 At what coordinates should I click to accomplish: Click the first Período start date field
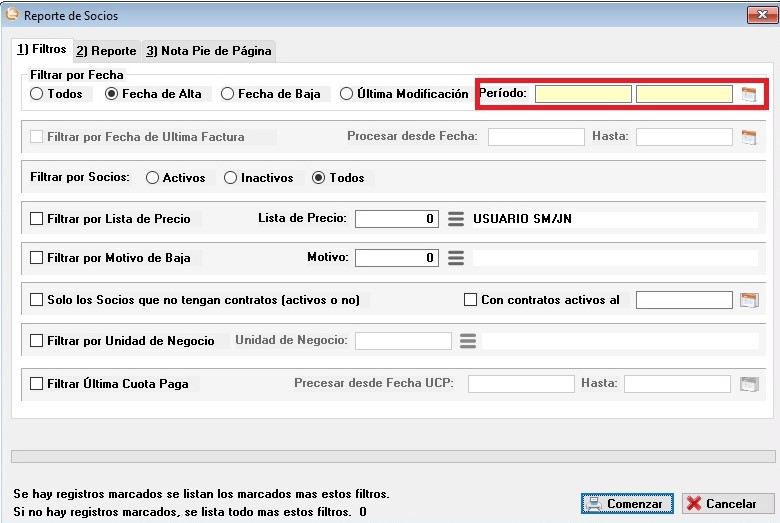click(583, 94)
